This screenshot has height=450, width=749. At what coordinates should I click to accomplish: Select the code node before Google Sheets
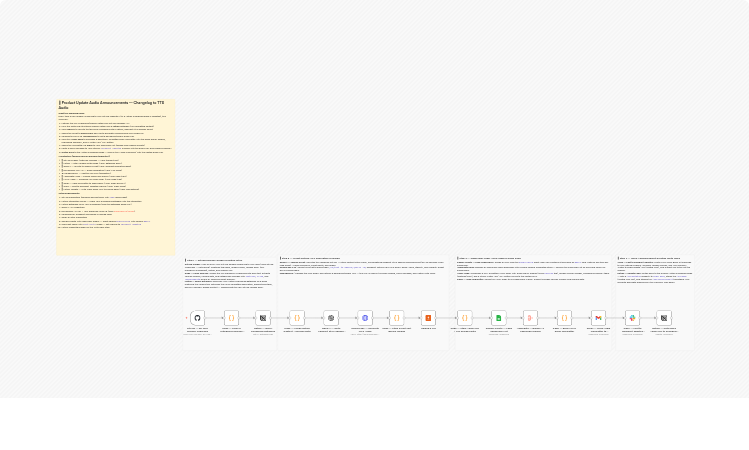click(465, 317)
